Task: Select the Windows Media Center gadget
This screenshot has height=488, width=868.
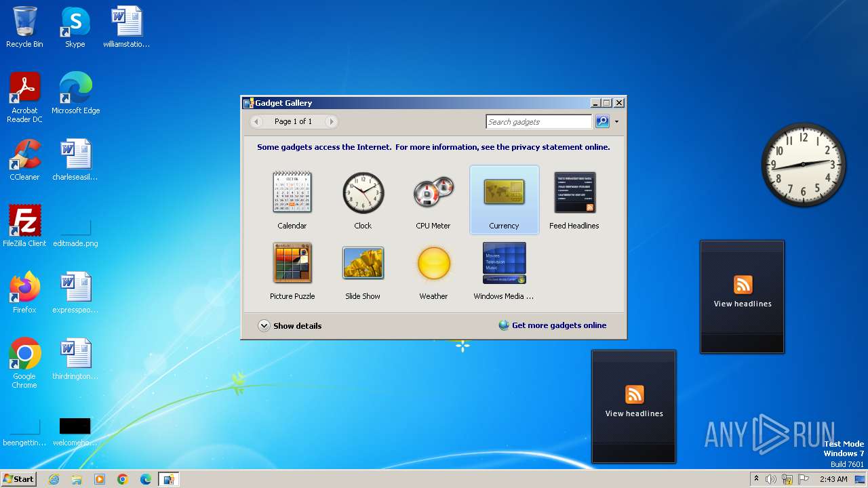Action: point(504,271)
